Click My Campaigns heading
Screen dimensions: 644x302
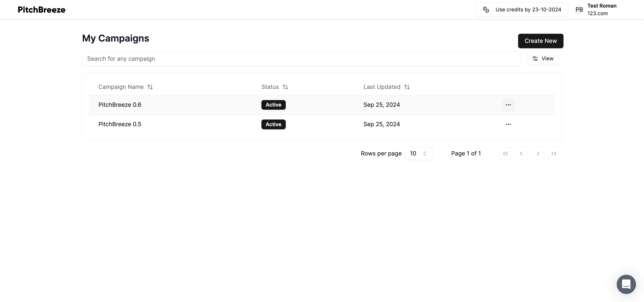coord(116,38)
